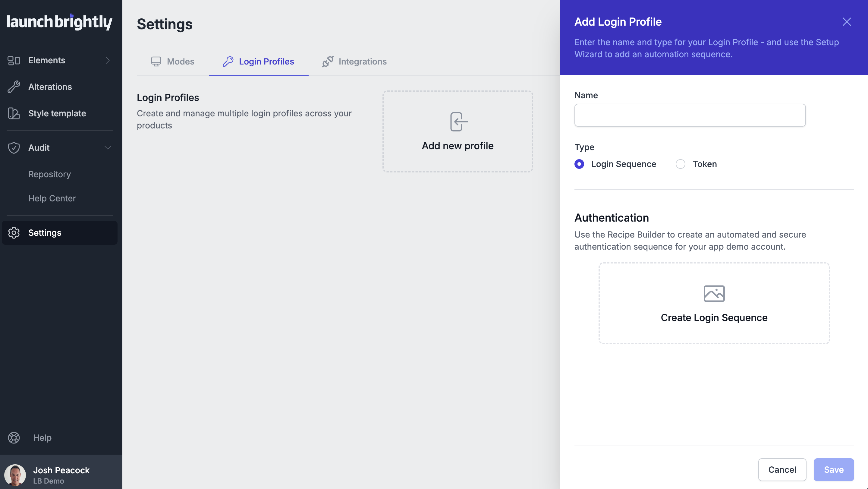This screenshot has height=489, width=868.
Task: Open Help Center under Audit
Action: tap(52, 198)
